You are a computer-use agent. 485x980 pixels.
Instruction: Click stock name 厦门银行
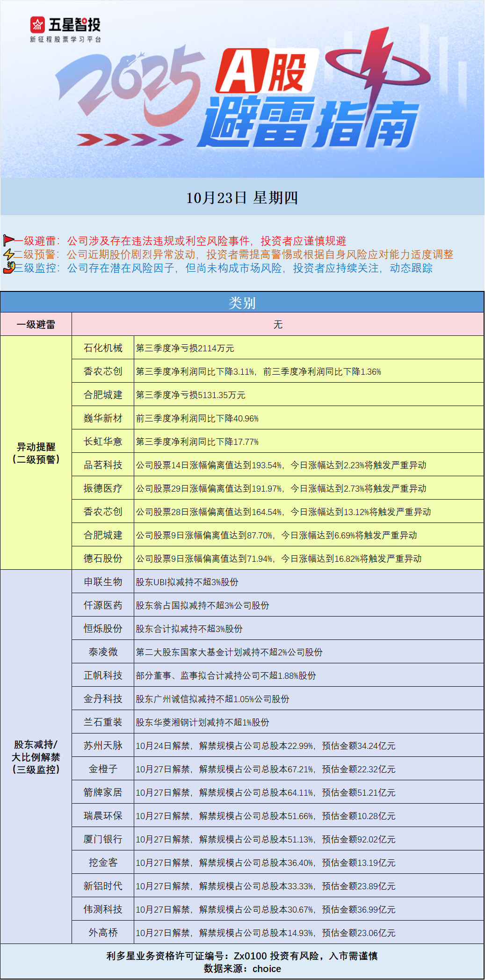(103, 839)
